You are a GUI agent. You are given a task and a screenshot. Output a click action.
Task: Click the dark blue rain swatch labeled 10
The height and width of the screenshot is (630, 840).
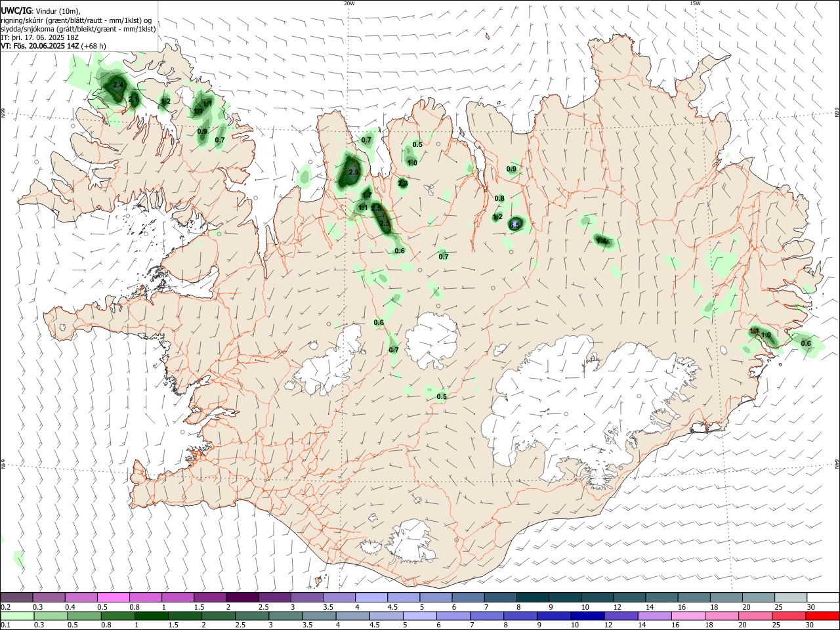586,616
